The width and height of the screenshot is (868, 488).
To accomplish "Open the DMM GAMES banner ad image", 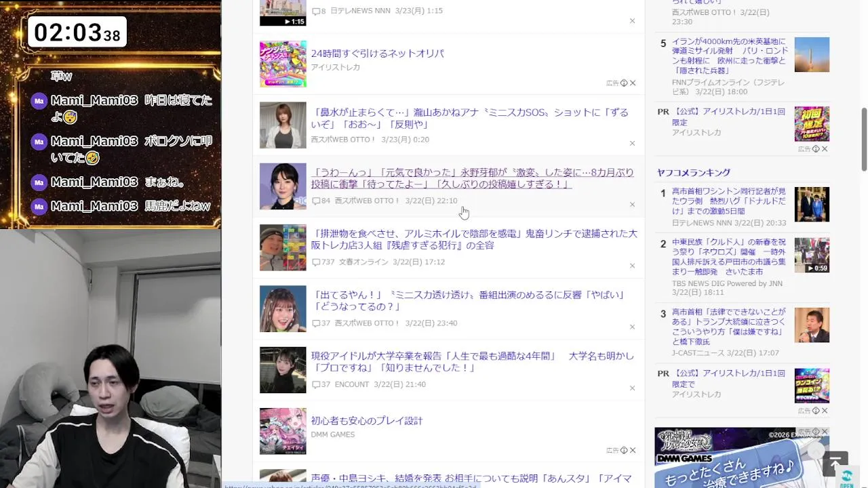I will (742, 457).
